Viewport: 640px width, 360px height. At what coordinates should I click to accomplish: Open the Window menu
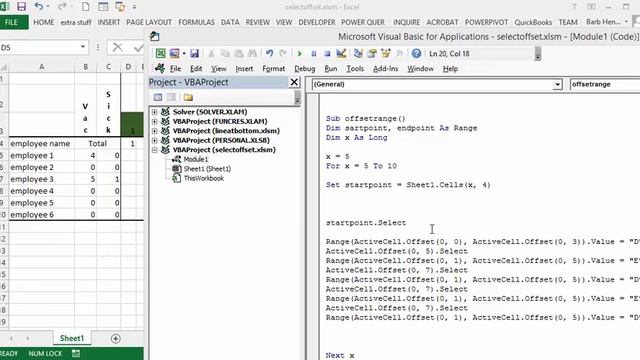click(420, 69)
